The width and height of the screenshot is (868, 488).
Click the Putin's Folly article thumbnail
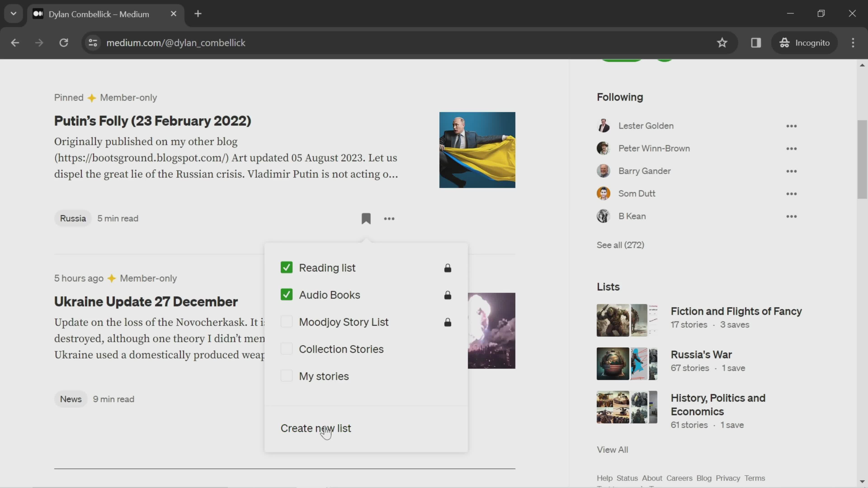(477, 150)
